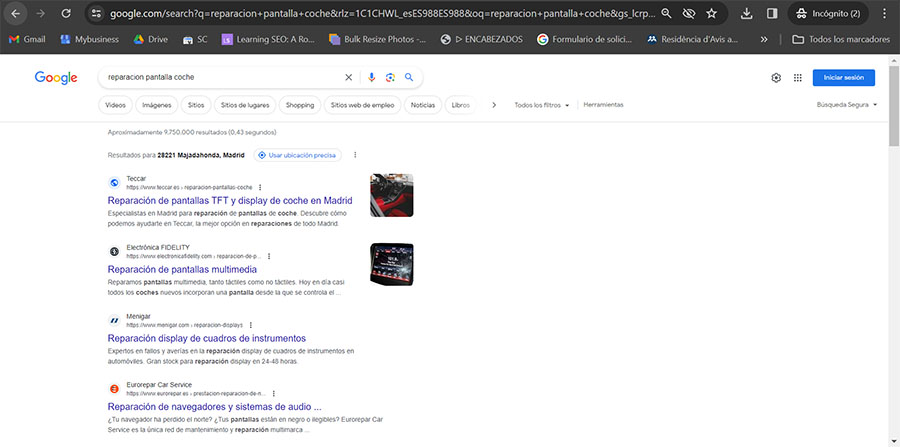900x447 pixels.
Task: Open the ENCABEZADOS bookmark
Action: pyautogui.click(x=482, y=40)
